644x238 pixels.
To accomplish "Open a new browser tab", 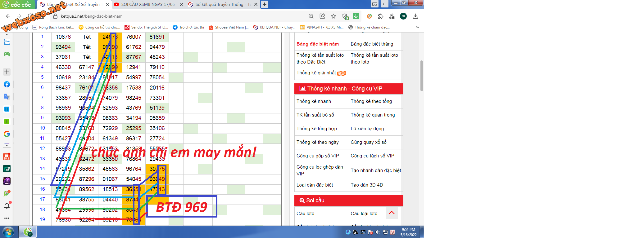I will [x=264, y=4].
